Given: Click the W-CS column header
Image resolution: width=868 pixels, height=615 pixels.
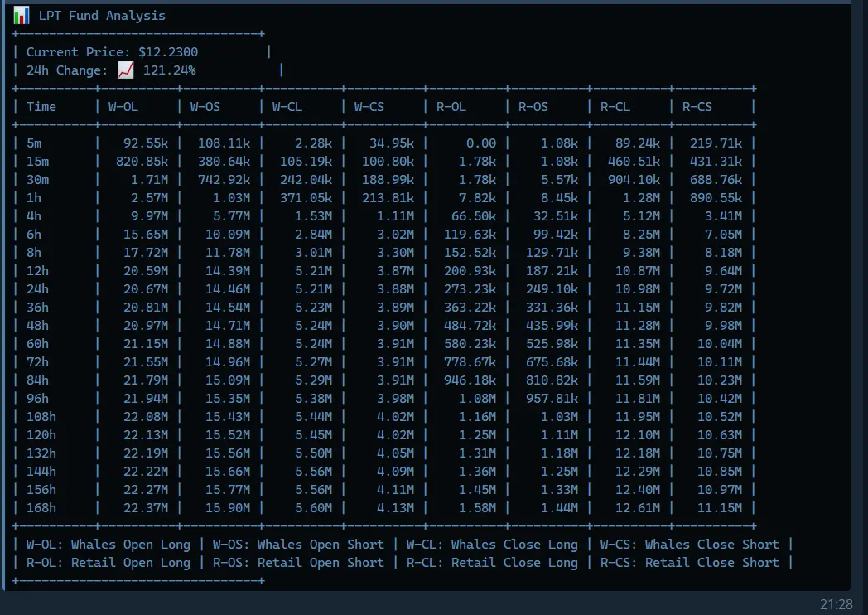Looking at the screenshot, I should pos(369,107).
